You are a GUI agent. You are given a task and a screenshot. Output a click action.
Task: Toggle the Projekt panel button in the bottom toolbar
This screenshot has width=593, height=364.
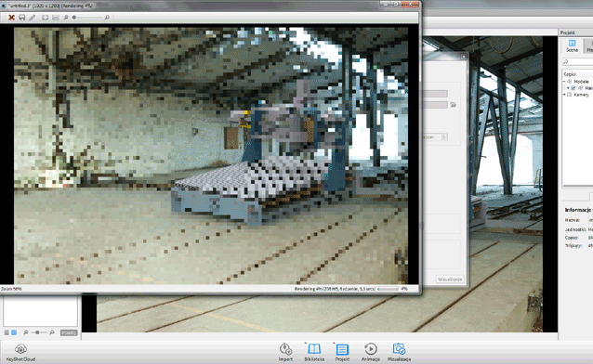point(342,352)
